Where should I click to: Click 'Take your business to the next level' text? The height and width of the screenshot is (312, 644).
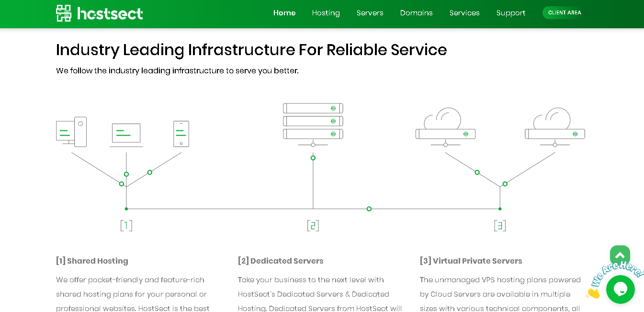(311, 280)
